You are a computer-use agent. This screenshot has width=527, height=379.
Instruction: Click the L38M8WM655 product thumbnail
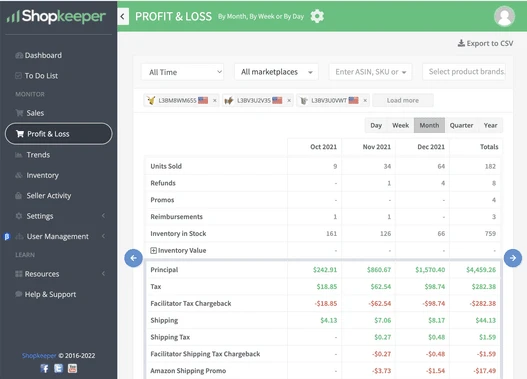(151, 100)
